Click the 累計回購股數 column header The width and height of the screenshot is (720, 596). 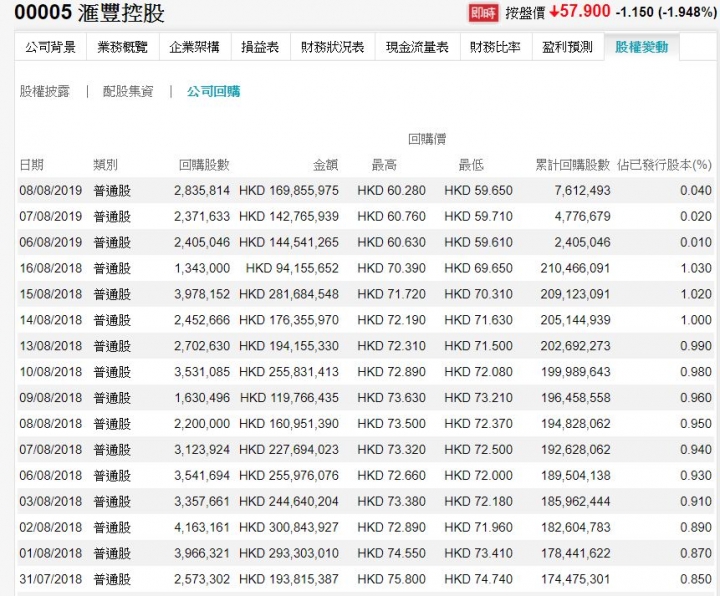[x=573, y=165]
